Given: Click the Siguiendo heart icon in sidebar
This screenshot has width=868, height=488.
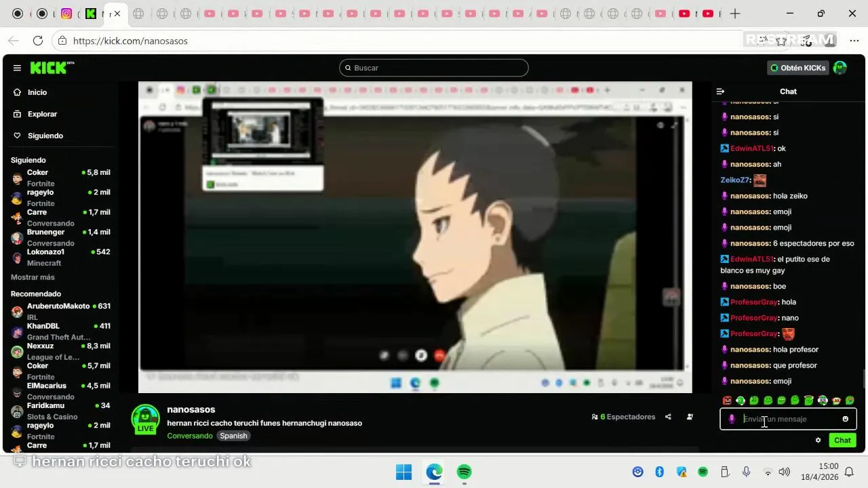Looking at the screenshot, I should (x=17, y=136).
